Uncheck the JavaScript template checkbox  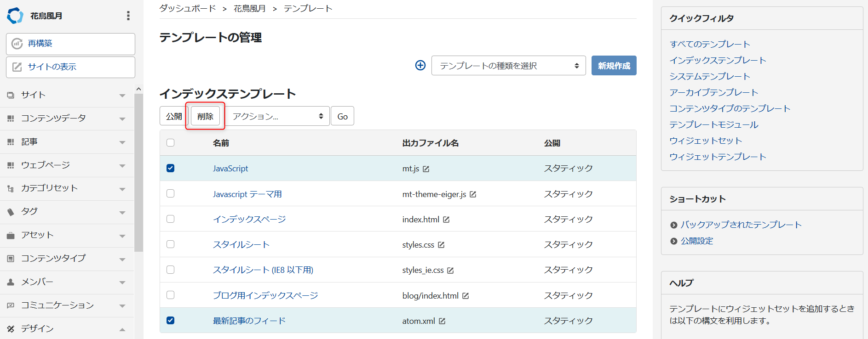point(171,168)
